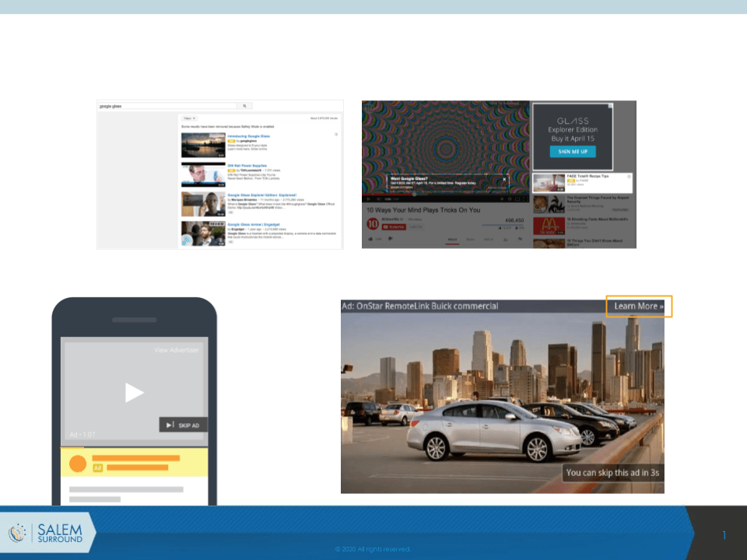Click the 'SIGN ME UP' Glass ad button

tap(573, 152)
